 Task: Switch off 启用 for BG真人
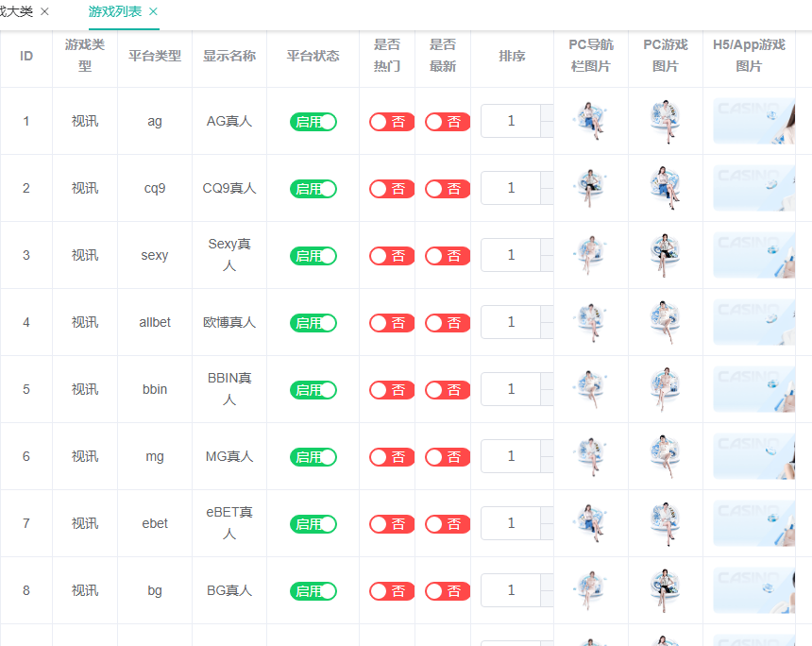(x=313, y=591)
